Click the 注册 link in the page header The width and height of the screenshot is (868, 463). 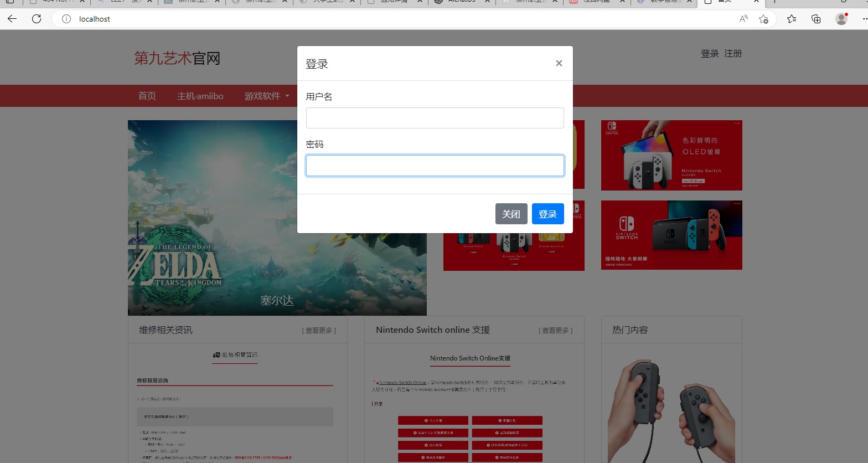[x=733, y=54]
